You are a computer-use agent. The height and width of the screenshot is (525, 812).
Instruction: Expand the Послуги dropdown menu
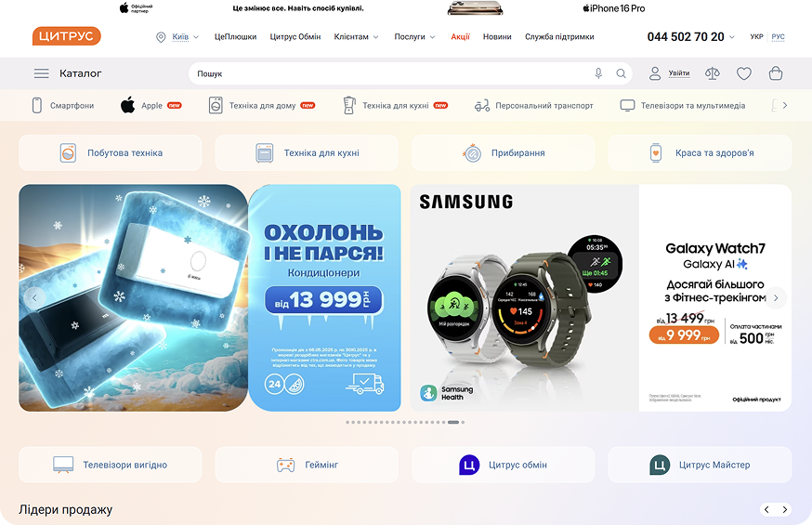click(x=414, y=37)
